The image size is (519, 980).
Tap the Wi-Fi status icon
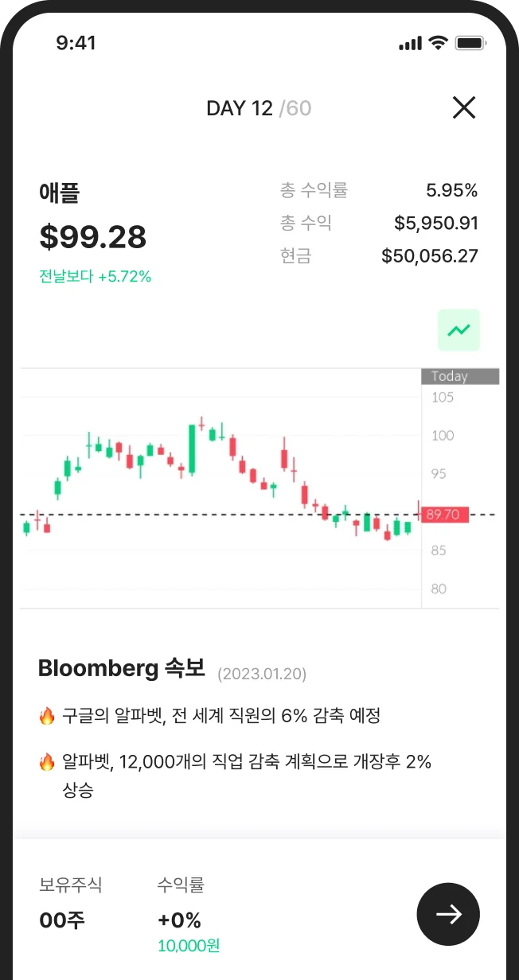pyautogui.click(x=438, y=43)
